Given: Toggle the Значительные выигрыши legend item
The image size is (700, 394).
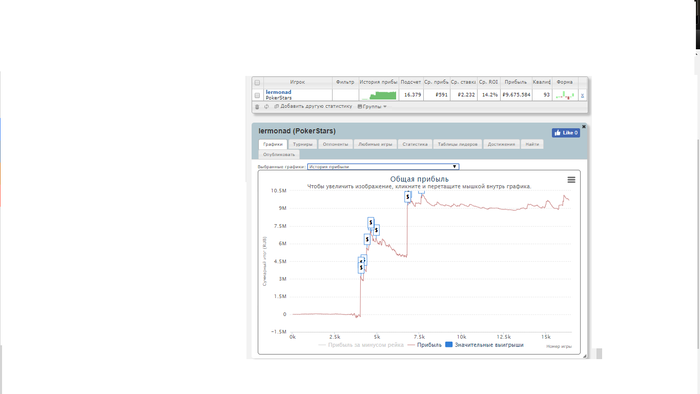Looking at the screenshot, I should [x=484, y=345].
